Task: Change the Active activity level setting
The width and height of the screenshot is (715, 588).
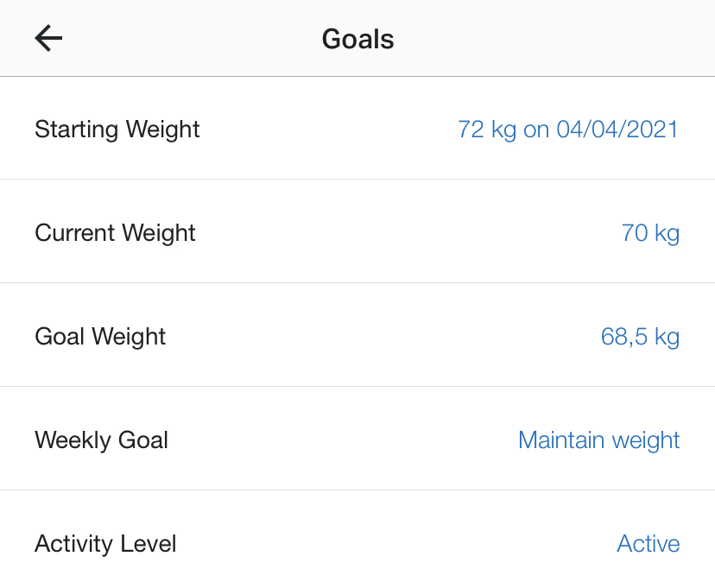Action: [x=648, y=544]
